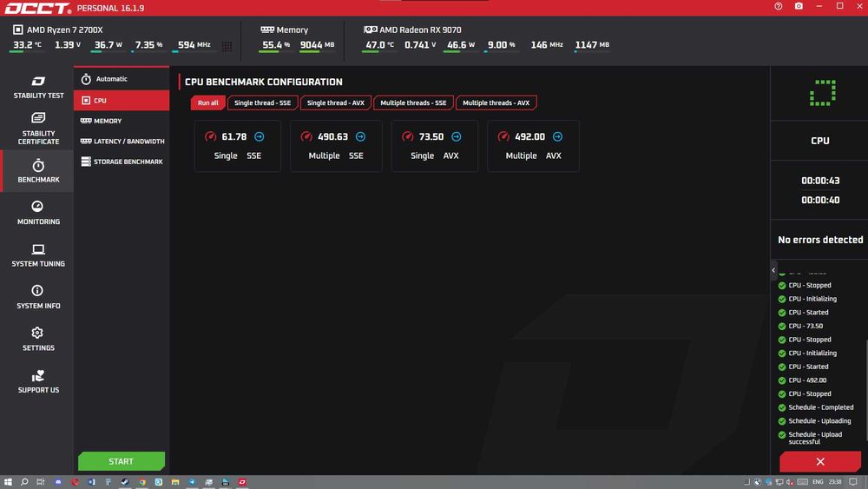Open Windows taskbar search
868x489 pixels.
[24, 482]
